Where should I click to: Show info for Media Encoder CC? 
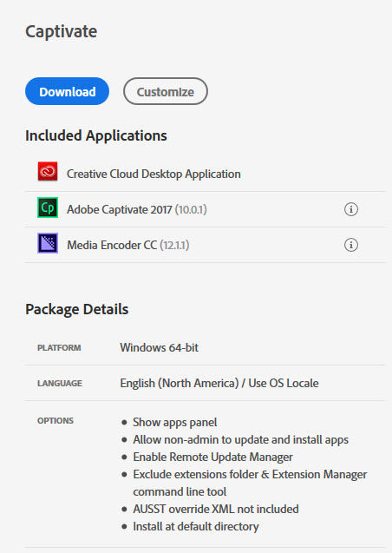[350, 245]
